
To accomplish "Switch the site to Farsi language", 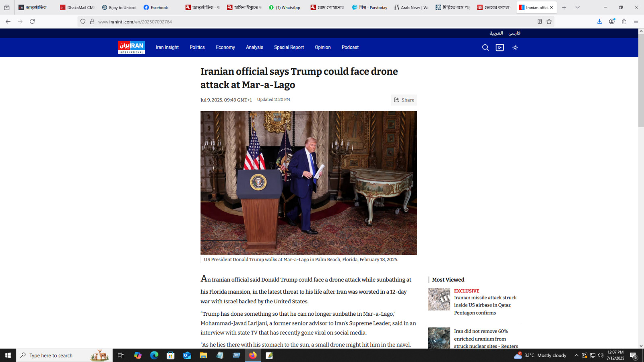I will (x=514, y=33).
